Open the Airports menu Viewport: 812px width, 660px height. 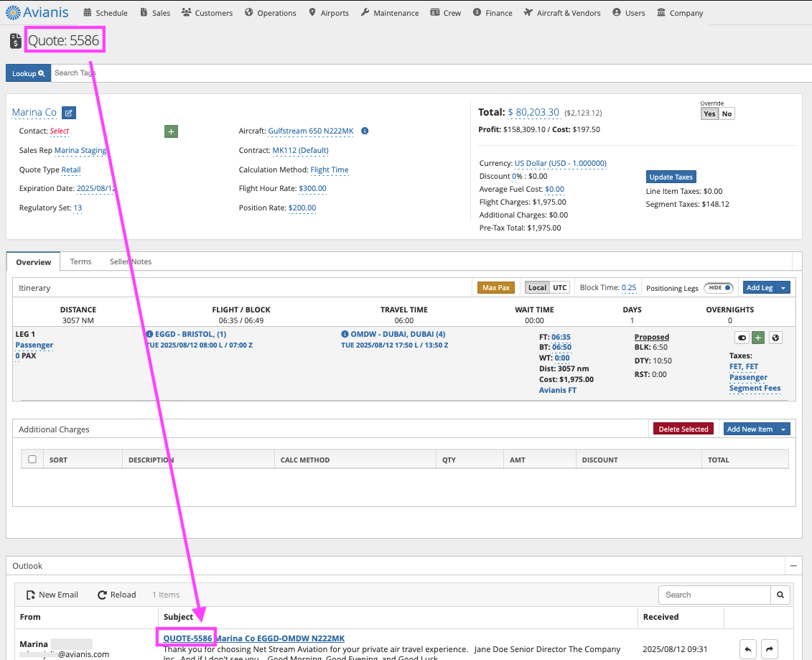pyautogui.click(x=329, y=12)
